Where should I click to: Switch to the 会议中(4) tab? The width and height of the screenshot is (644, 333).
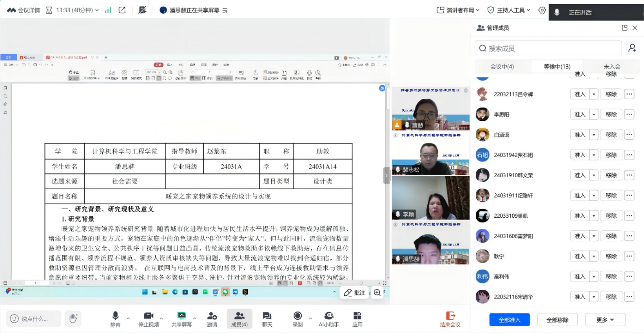pos(502,67)
